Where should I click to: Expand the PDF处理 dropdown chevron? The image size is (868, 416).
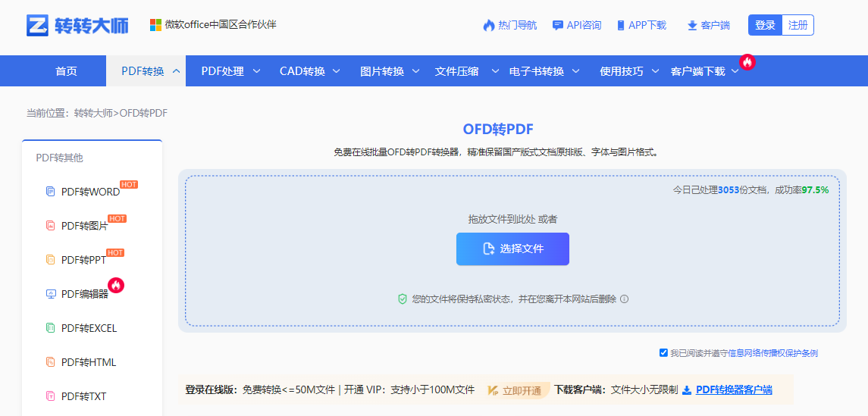click(x=256, y=70)
